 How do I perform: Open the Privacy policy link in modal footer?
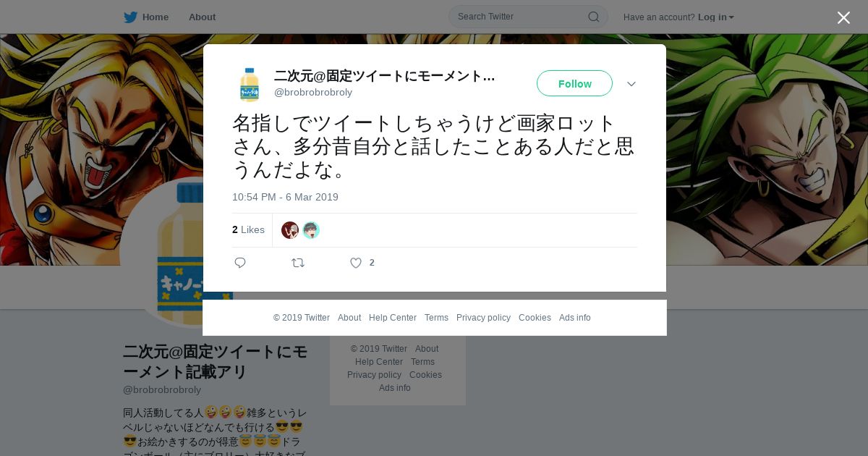click(x=483, y=318)
